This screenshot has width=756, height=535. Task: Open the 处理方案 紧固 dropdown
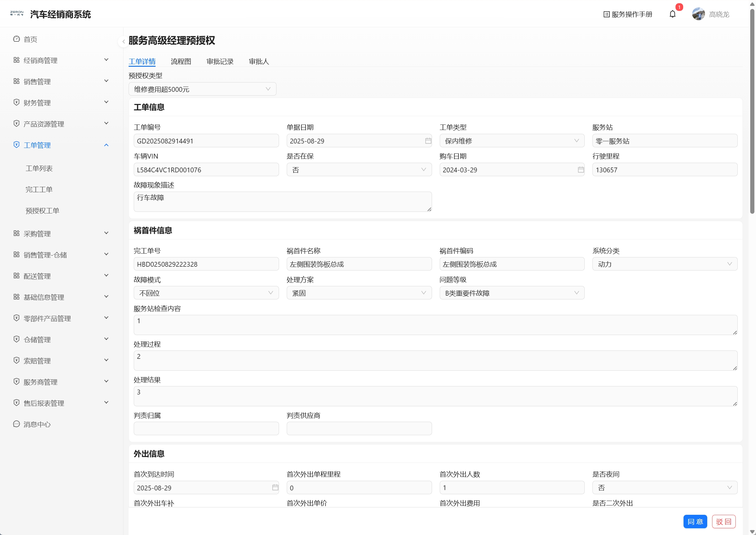point(359,293)
